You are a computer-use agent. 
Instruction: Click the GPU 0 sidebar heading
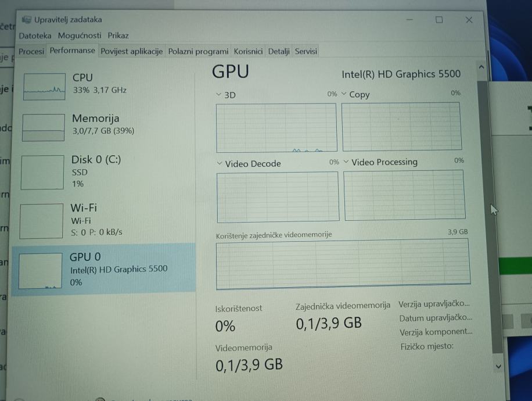pos(85,257)
